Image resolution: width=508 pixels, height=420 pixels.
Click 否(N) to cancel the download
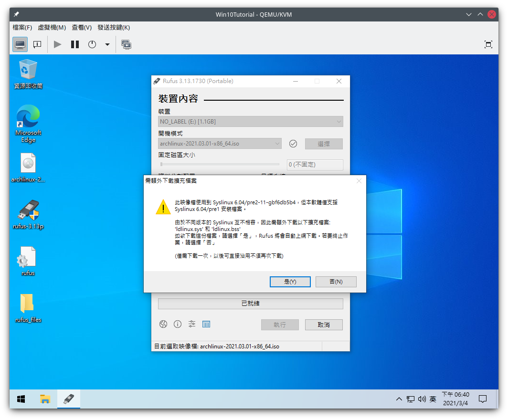336,282
